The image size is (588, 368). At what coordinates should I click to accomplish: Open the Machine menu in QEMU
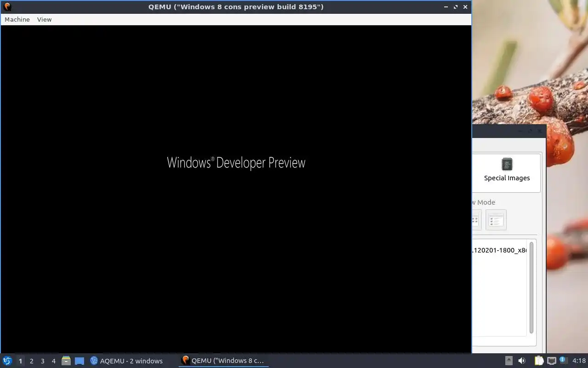click(17, 19)
